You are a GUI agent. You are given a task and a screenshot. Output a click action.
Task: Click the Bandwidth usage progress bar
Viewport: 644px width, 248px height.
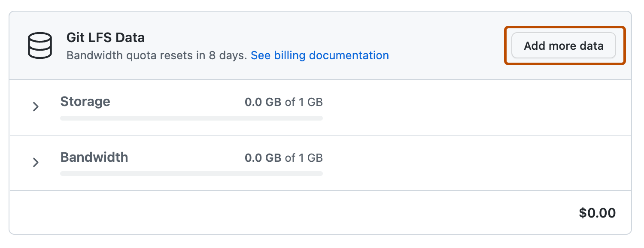pos(191,174)
